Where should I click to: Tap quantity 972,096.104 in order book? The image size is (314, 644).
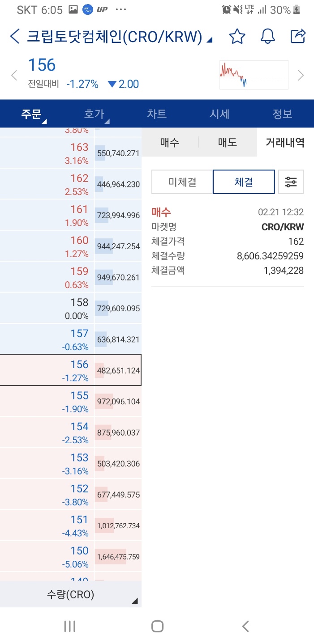pos(118,402)
